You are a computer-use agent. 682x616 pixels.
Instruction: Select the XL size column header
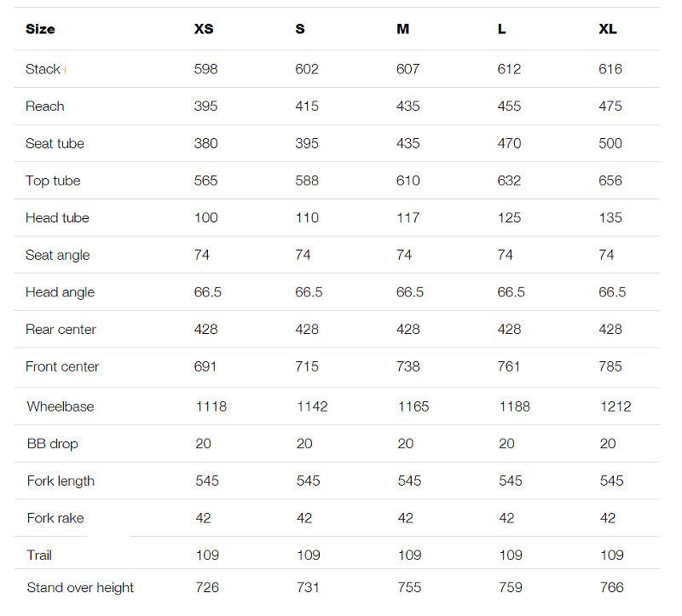pyautogui.click(x=608, y=29)
